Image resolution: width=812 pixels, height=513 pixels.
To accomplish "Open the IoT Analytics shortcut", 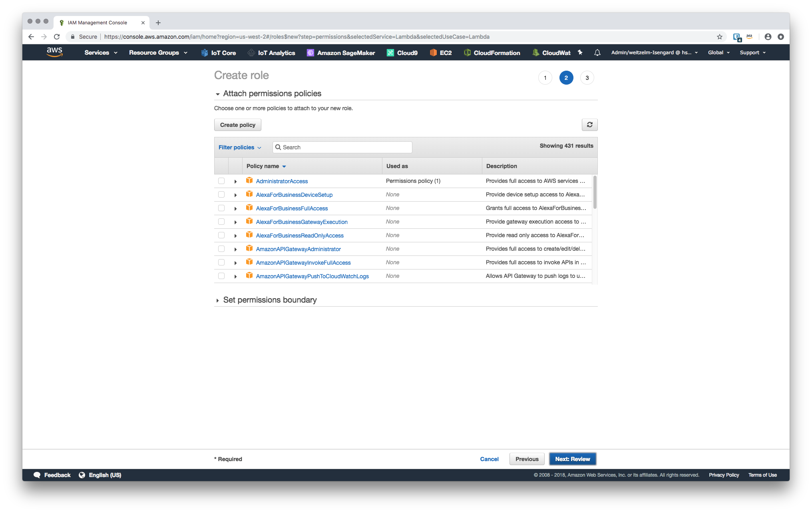I will tap(271, 53).
